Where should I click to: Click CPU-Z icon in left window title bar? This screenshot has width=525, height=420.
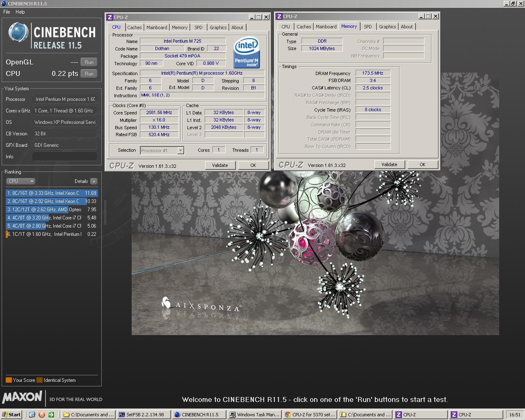click(x=110, y=17)
